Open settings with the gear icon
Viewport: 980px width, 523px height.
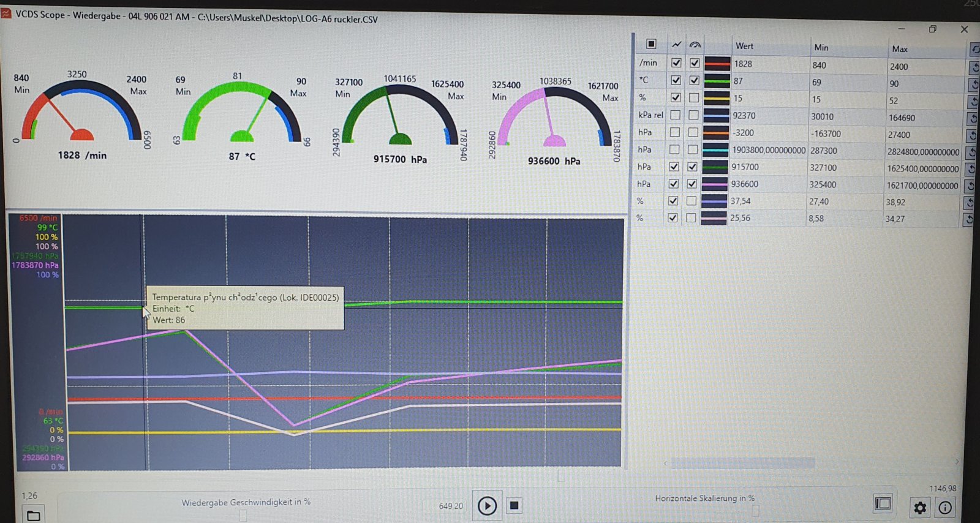tap(920, 508)
